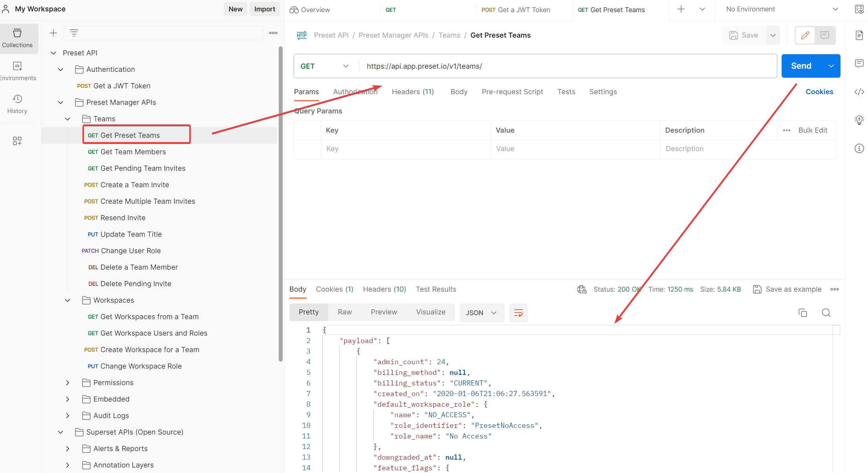Click the request URL input field

point(565,66)
